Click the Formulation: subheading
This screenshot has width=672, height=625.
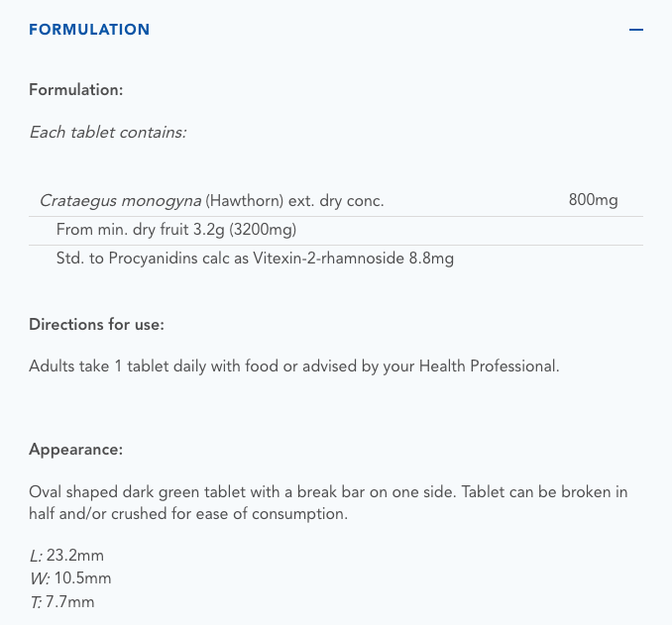[x=75, y=90]
